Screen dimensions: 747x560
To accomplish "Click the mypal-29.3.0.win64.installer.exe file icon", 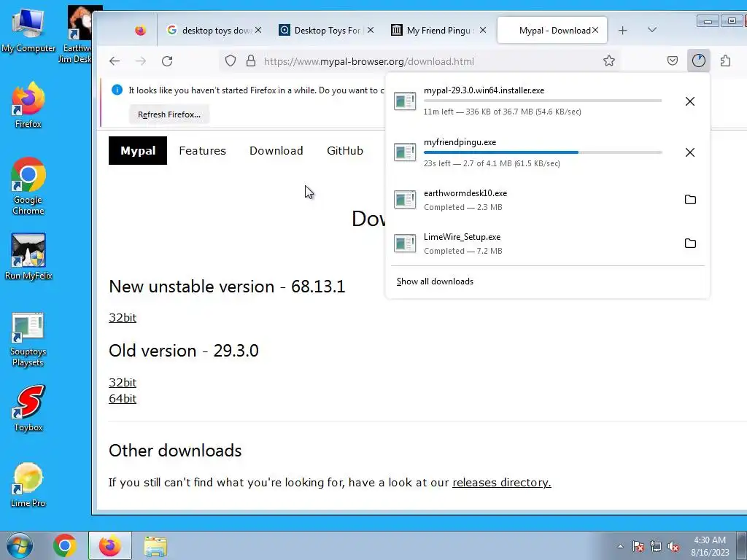I will (x=405, y=101).
